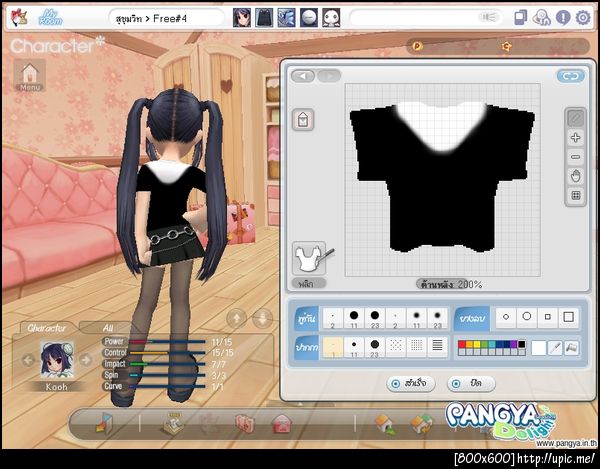Click the ปิด close button
The image size is (600, 469).
(471, 384)
